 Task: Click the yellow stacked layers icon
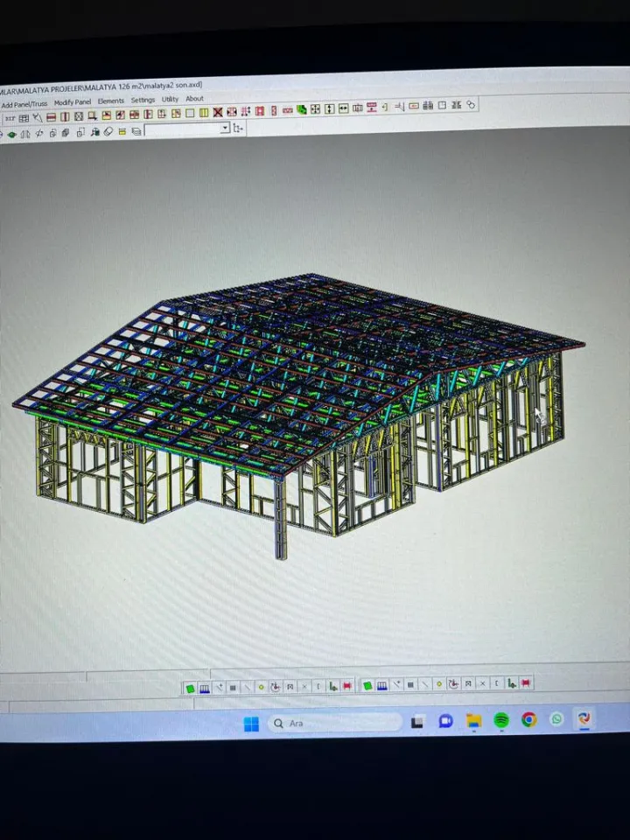coord(122,131)
